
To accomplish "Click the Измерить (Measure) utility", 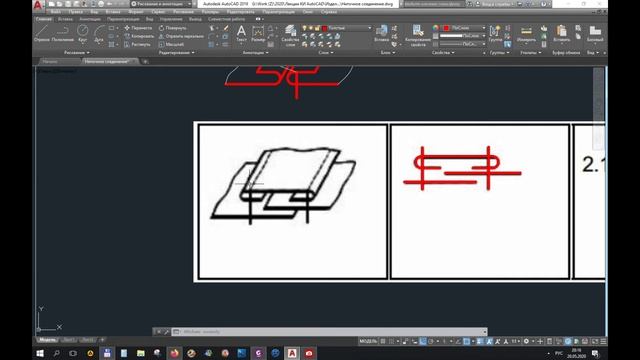I will pos(526,33).
